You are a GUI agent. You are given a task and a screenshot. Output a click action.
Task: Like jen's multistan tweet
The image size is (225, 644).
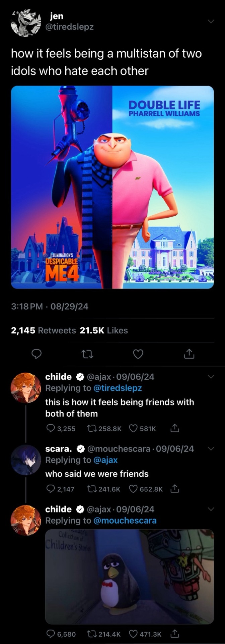[138, 354]
